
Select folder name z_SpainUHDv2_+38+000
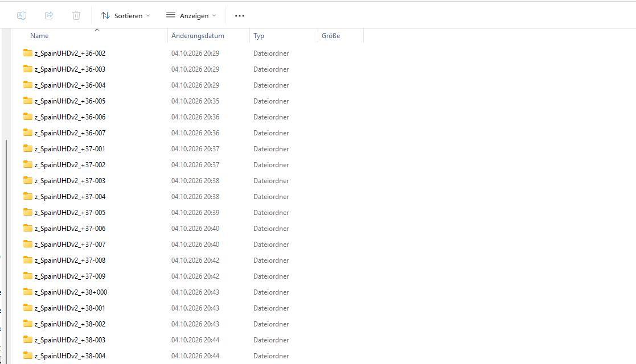click(x=71, y=292)
